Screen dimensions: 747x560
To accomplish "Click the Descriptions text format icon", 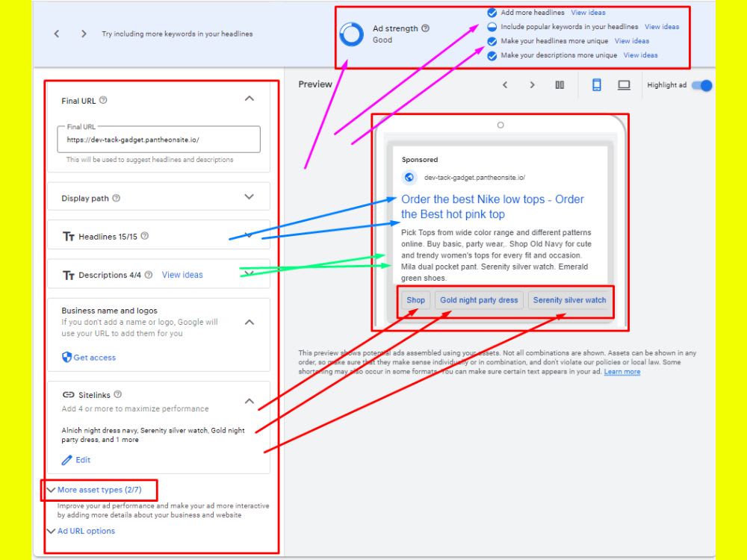I will coord(69,276).
